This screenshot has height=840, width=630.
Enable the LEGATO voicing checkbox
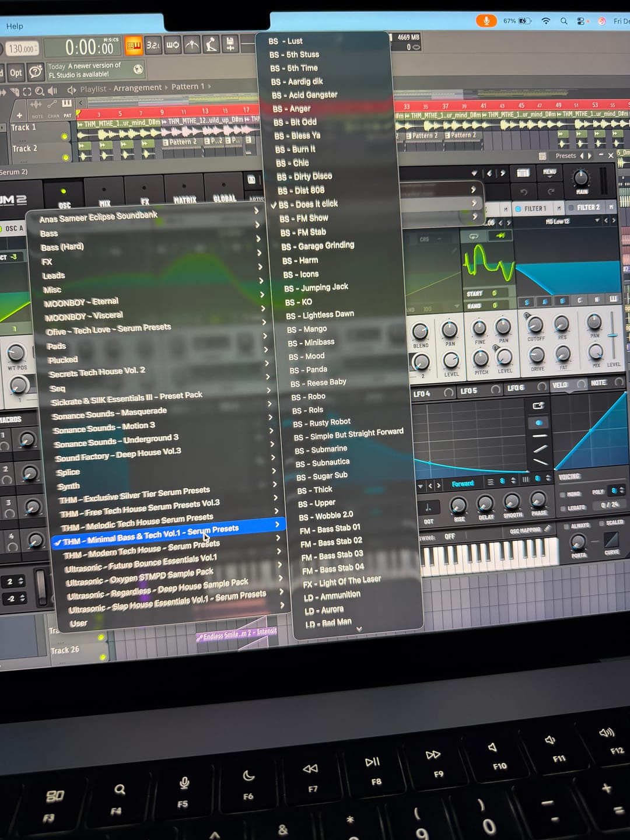click(562, 508)
